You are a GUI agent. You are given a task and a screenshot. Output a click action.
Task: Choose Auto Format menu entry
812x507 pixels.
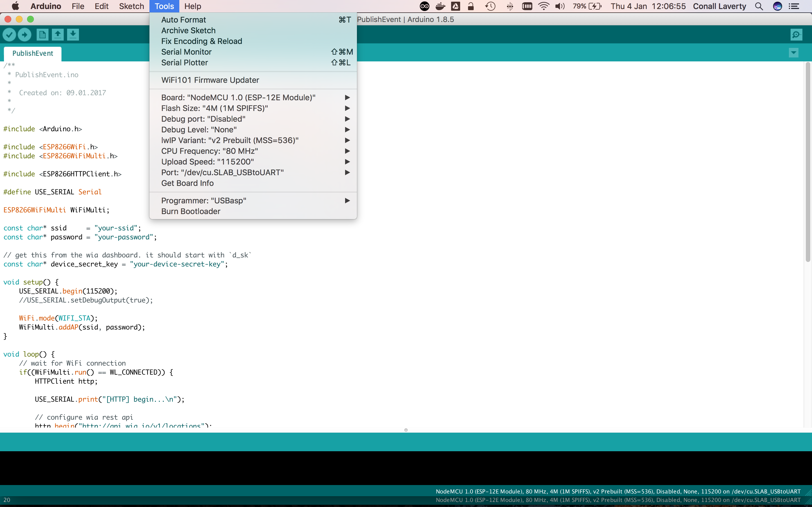184,20
